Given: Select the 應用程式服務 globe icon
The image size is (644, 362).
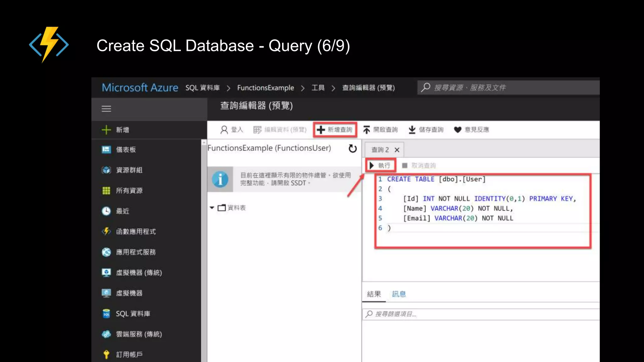Looking at the screenshot, I should (106, 252).
